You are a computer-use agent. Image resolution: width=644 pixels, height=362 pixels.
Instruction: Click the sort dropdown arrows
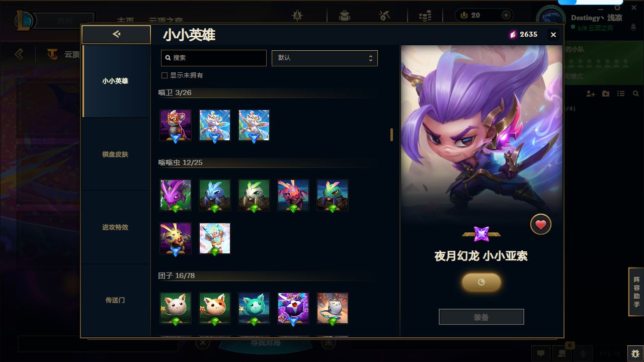click(371, 58)
